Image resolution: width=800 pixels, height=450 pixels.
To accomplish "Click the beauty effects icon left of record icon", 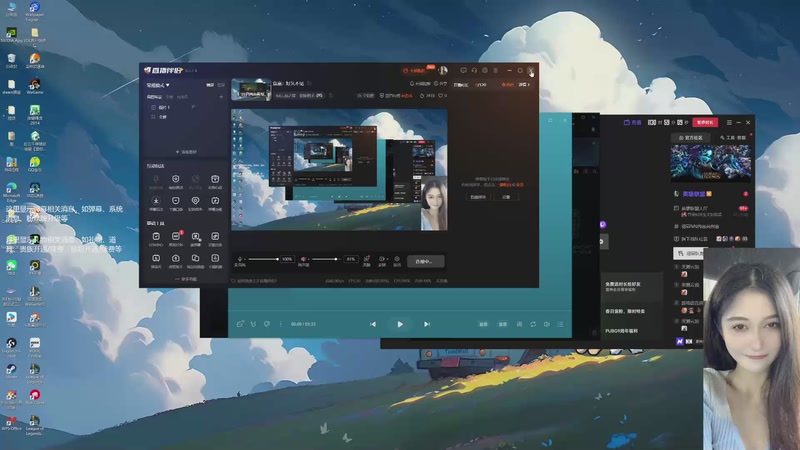I will tap(366, 259).
